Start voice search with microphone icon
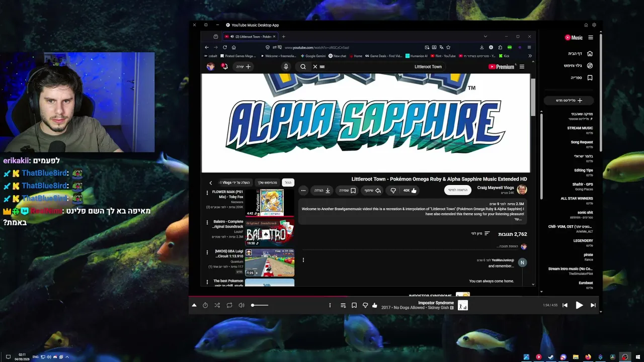This screenshot has width=644, height=362. tap(286, 67)
